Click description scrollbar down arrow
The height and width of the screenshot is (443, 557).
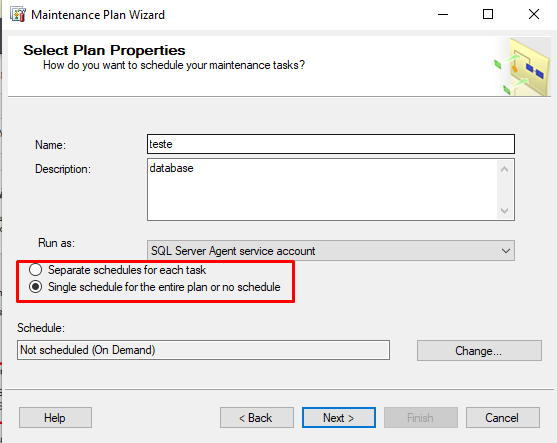click(504, 211)
